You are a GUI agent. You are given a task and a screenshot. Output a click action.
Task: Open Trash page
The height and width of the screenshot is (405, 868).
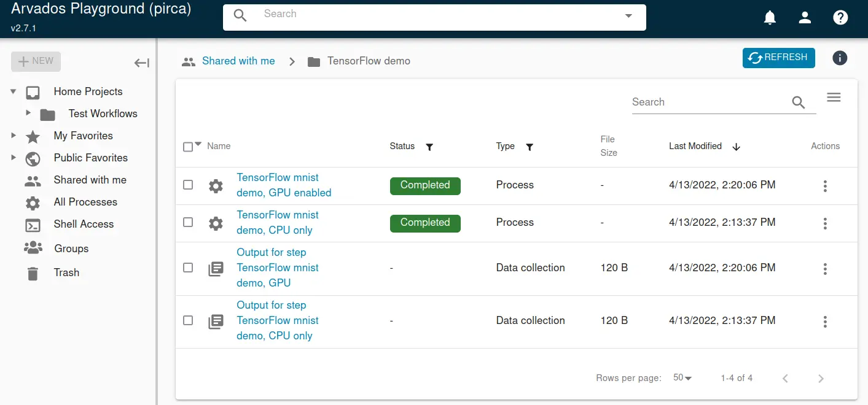66,272
